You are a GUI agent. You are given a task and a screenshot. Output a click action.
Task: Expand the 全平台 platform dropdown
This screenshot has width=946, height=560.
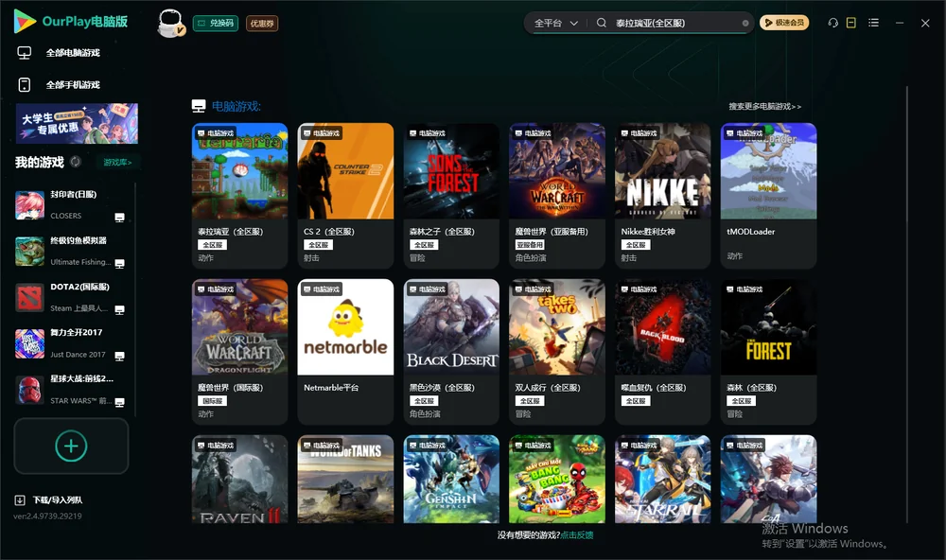pos(556,23)
